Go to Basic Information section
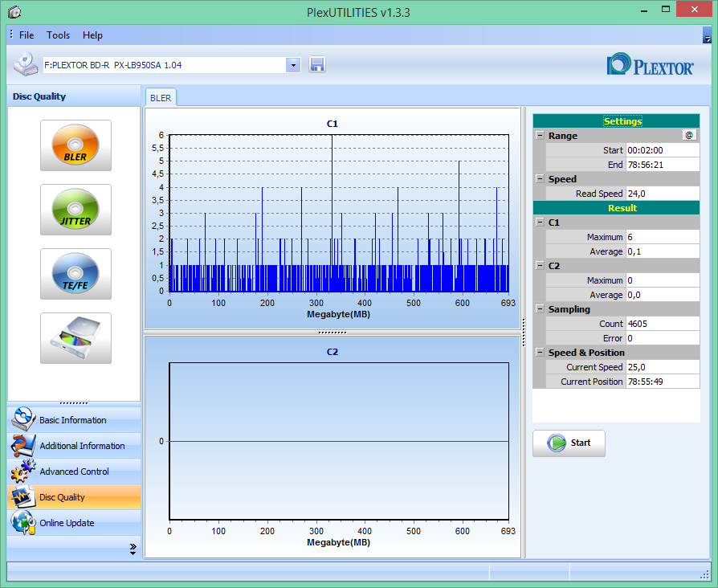Screen dimensions: 718x588 pyautogui.click(x=74, y=419)
